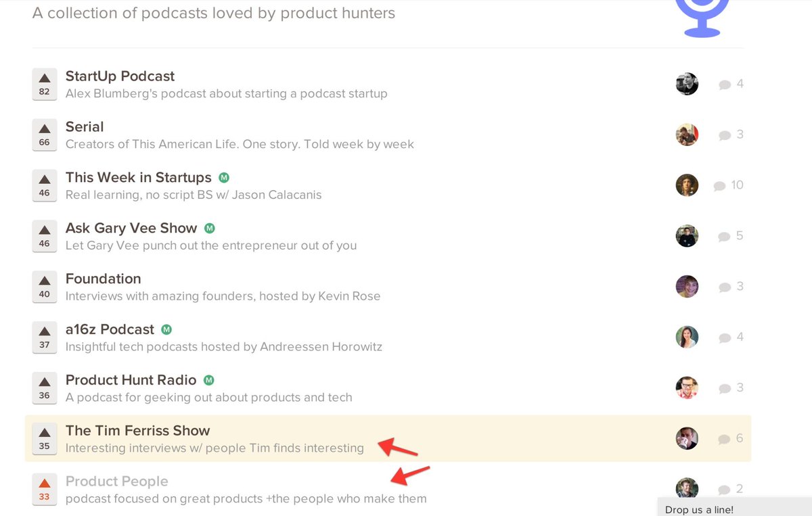Open the a16z Podcast title link
812x516 pixels.
[110, 329]
